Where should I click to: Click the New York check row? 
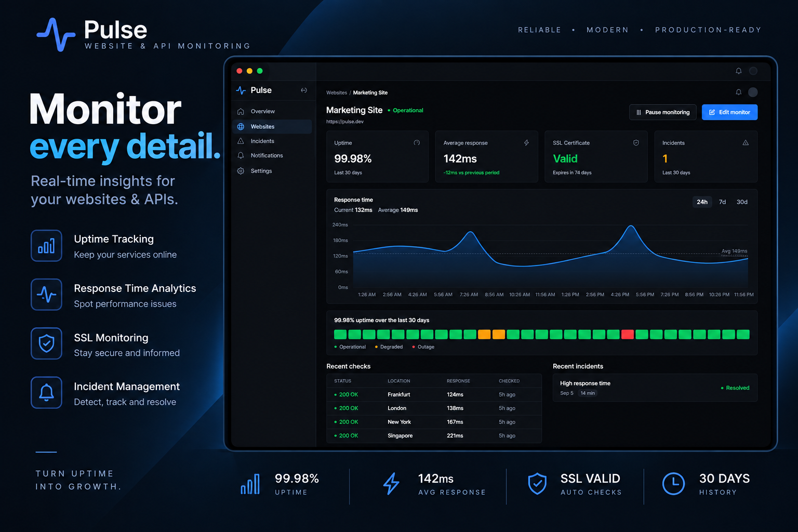pos(434,422)
